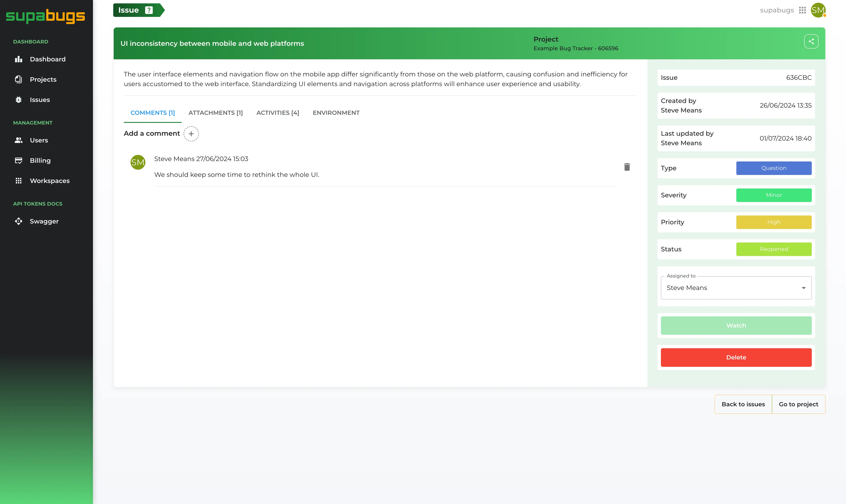The width and height of the screenshot is (846, 504).
Task: Toggle Watch on this issue
Action: 736,325
